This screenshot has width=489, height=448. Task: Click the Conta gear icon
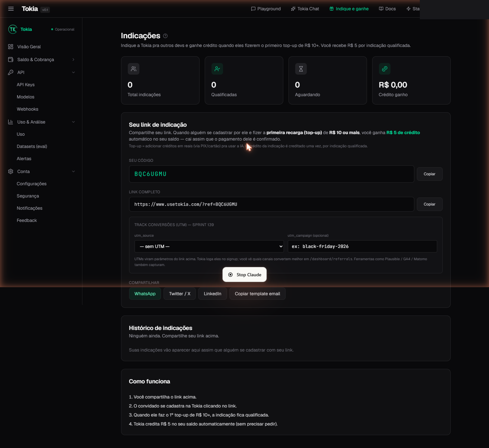(11, 171)
